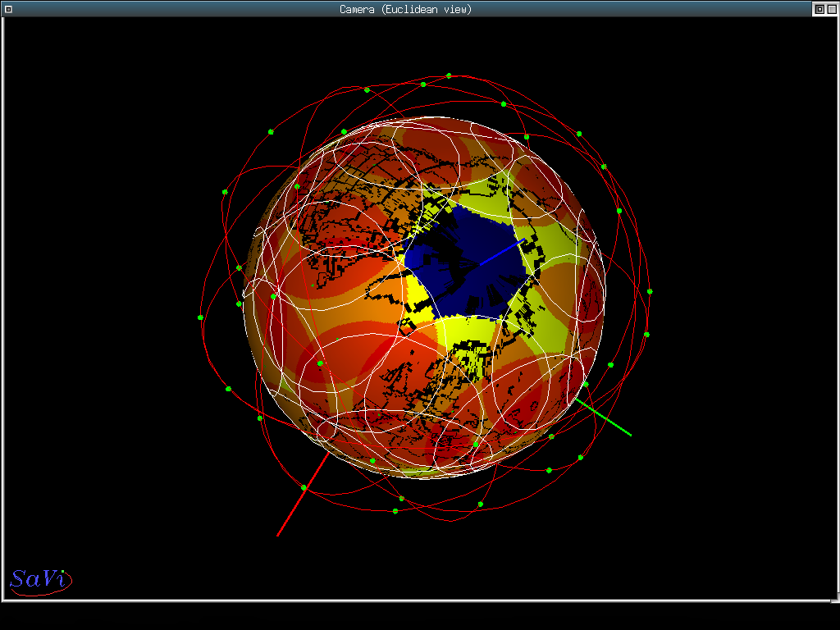Select the rightmost green satellite marker
Viewport: 840px width, 630px height.
click(650, 291)
